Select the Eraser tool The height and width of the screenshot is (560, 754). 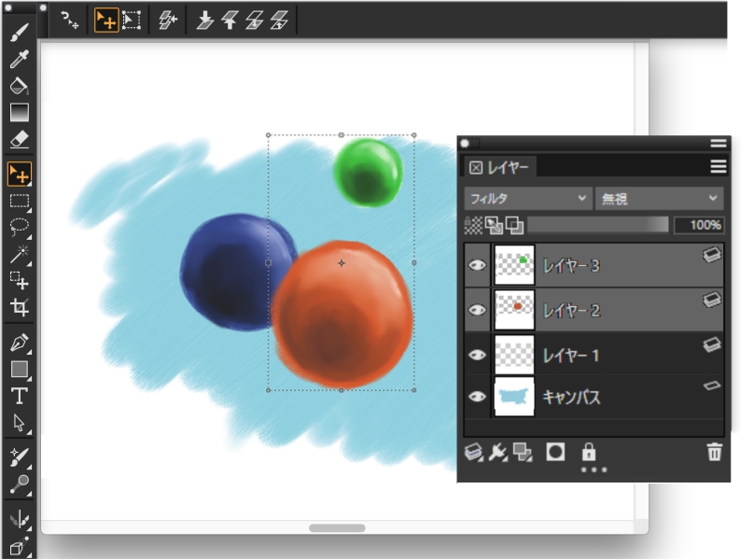pyautogui.click(x=19, y=140)
